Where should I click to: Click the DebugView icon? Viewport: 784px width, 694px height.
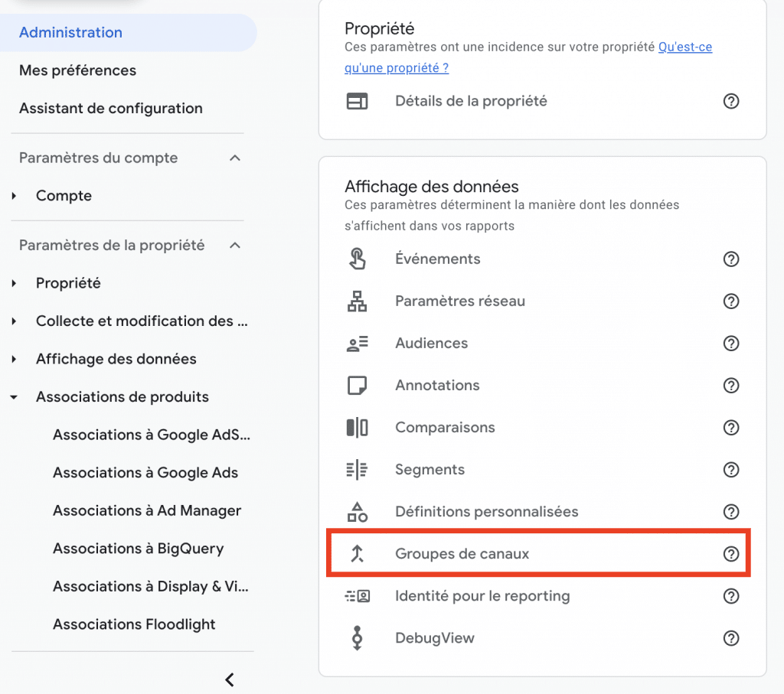357,638
